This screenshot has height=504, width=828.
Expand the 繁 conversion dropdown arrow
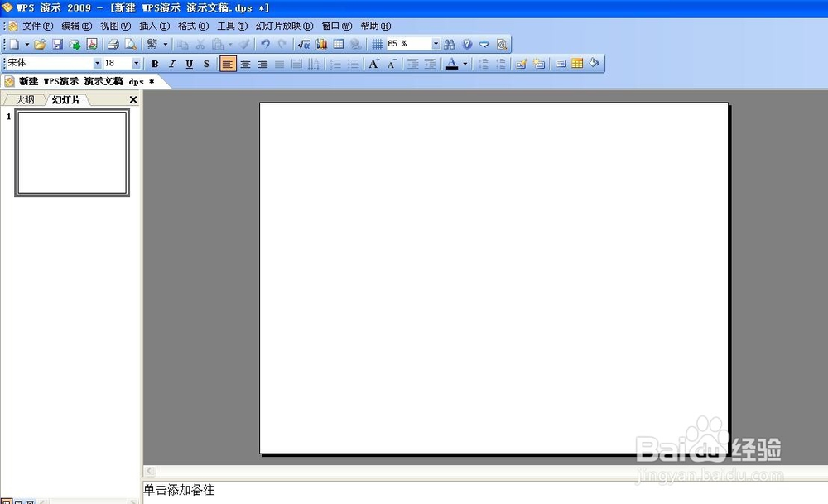[x=166, y=45]
